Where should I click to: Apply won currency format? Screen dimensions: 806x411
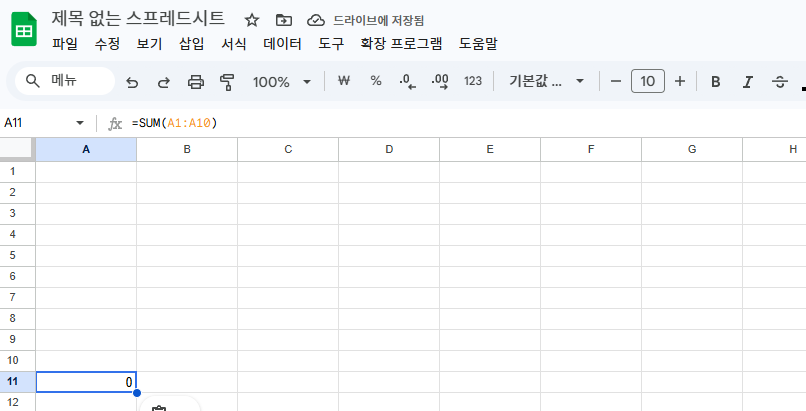(344, 81)
